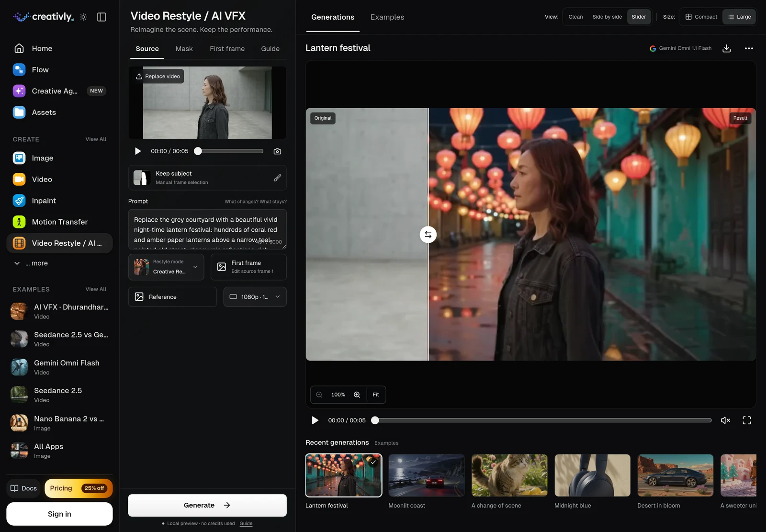Set size to Large
Viewport: 766px width, 532px height.
pyautogui.click(x=739, y=17)
